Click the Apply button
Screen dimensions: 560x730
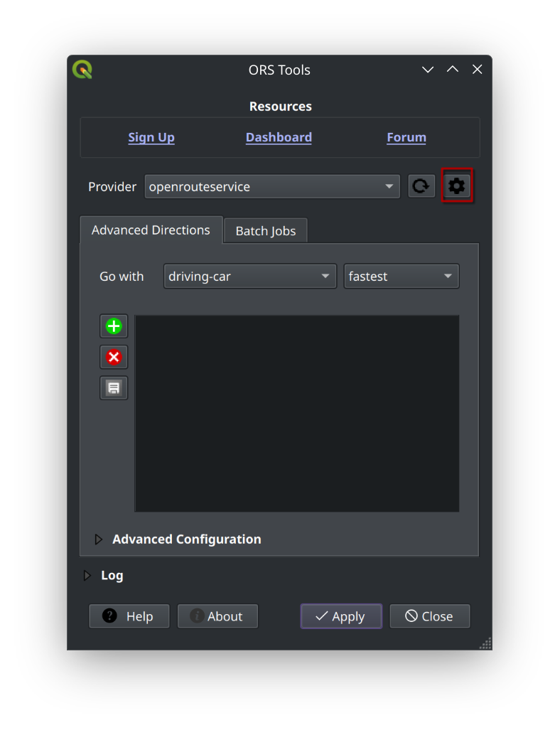tap(341, 616)
